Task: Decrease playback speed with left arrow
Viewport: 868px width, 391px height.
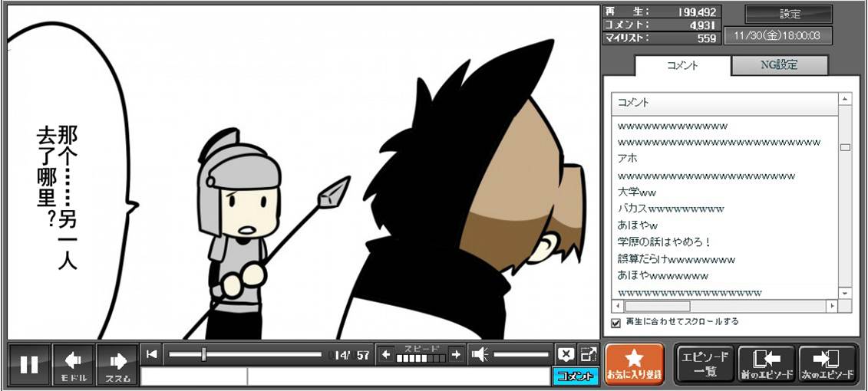Action: (x=386, y=354)
